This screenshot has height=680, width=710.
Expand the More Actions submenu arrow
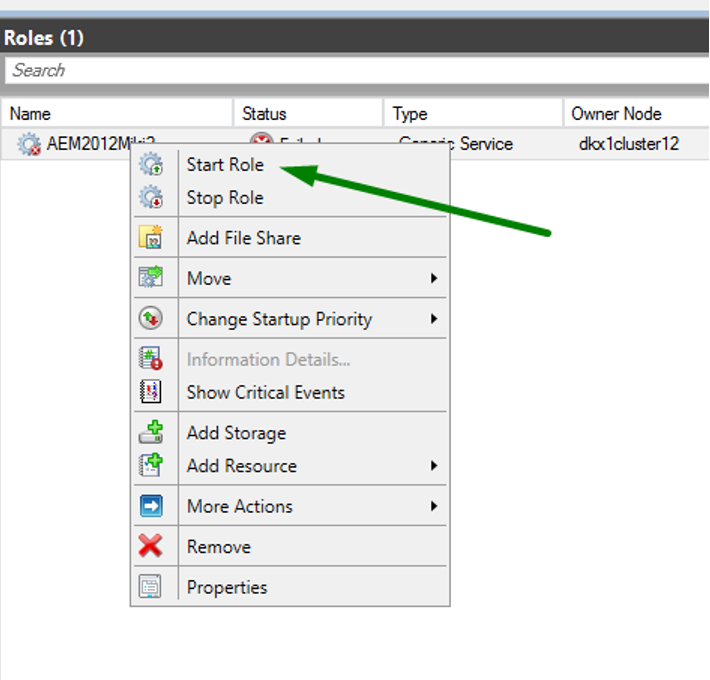pyautogui.click(x=434, y=506)
